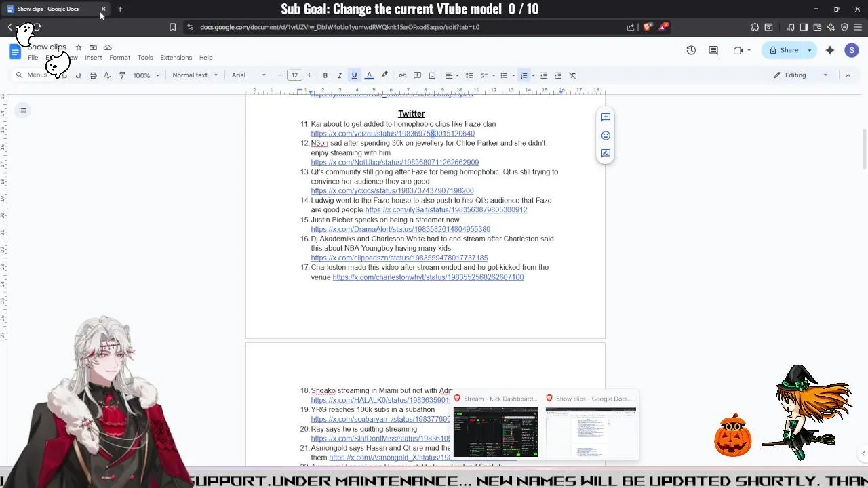Open the Format menu

click(x=119, y=58)
